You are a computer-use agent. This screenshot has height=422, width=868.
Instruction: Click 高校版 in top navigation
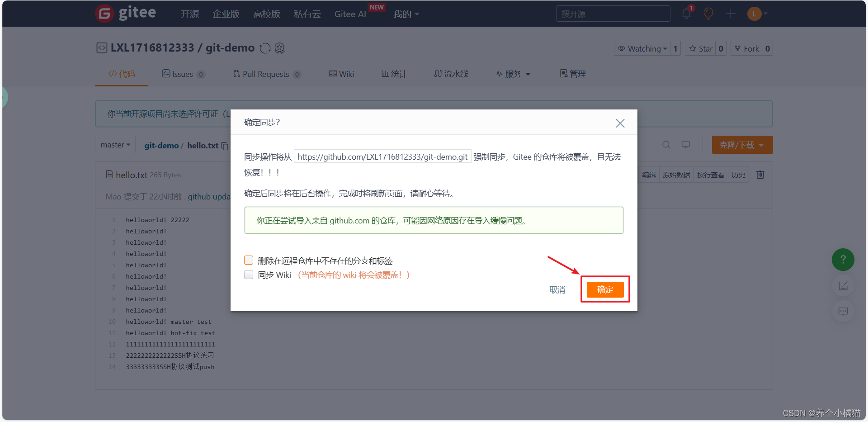tap(267, 14)
